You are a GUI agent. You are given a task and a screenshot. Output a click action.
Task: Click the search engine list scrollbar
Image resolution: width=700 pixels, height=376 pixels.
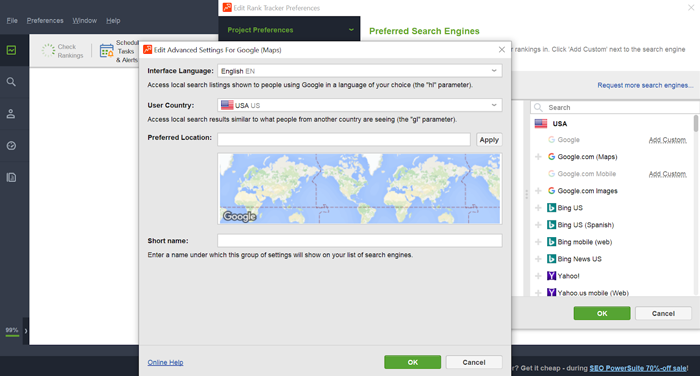(x=696, y=123)
